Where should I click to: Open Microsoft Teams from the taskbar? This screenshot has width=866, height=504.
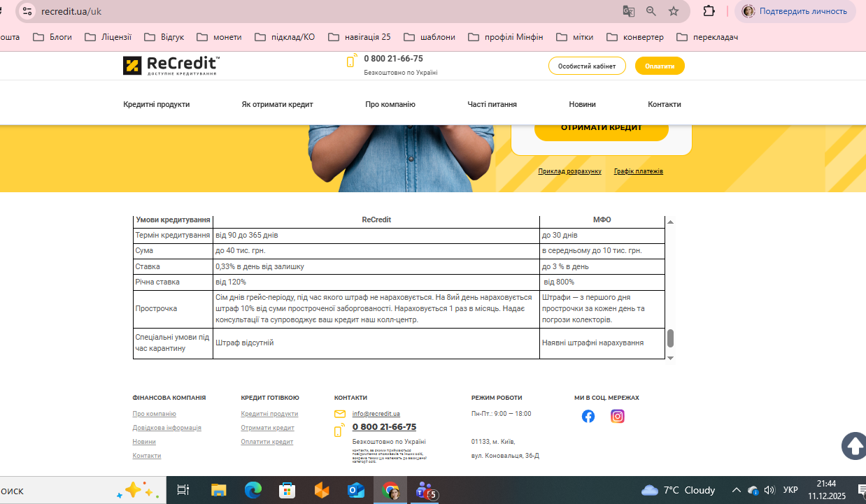(426, 491)
